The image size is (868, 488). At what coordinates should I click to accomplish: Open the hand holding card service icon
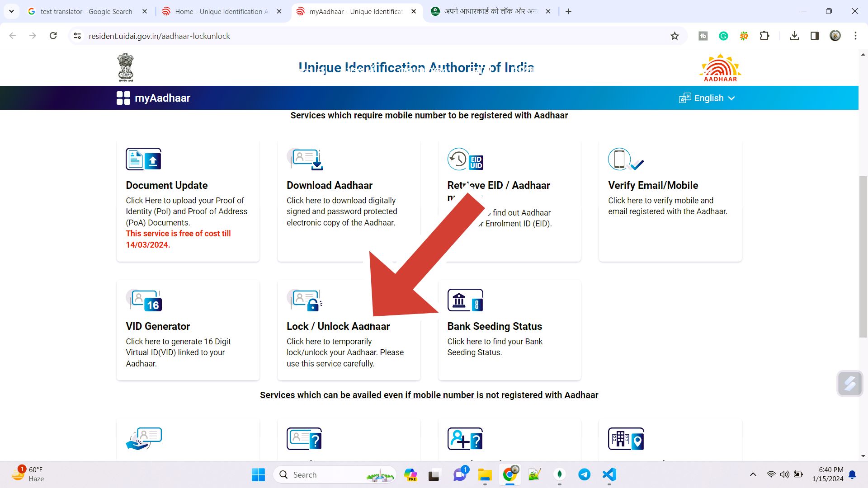point(144,439)
